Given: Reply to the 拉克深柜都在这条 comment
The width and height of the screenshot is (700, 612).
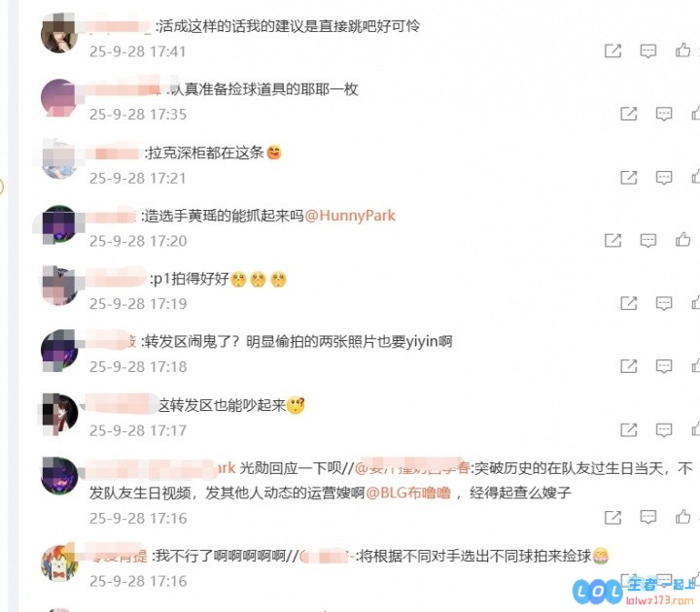Looking at the screenshot, I should pyautogui.click(x=664, y=178).
